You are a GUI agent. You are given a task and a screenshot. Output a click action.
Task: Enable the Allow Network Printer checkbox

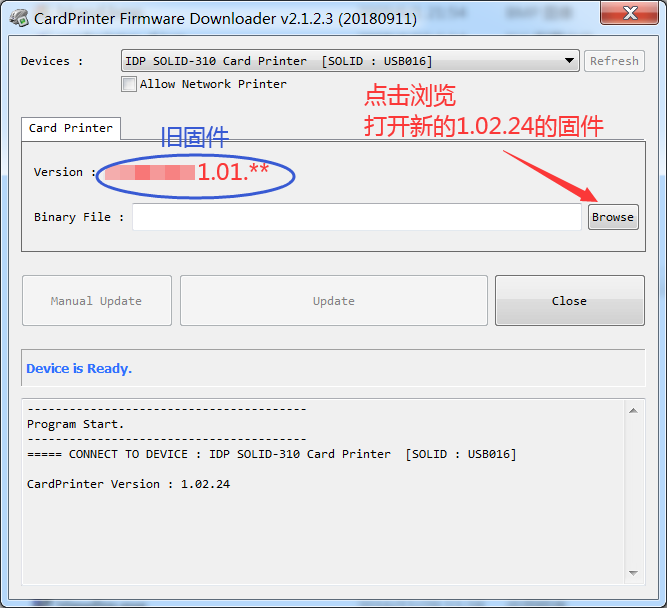coord(129,84)
